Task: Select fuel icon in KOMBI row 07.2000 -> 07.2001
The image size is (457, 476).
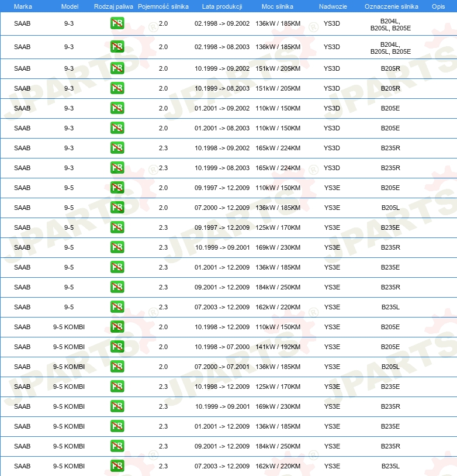Action: (117, 367)
